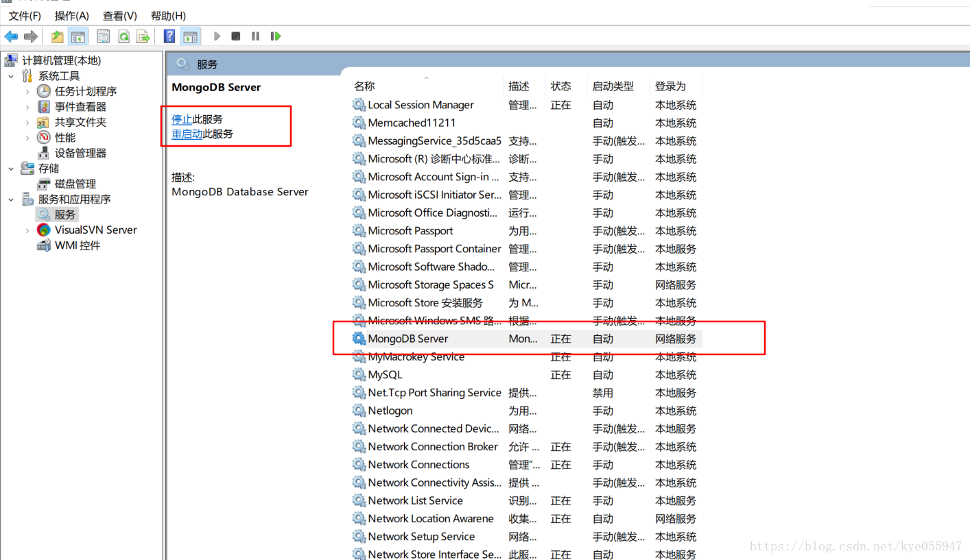Click gear icon next to Memcached11211
970x560 pixels.
[359, 123]
